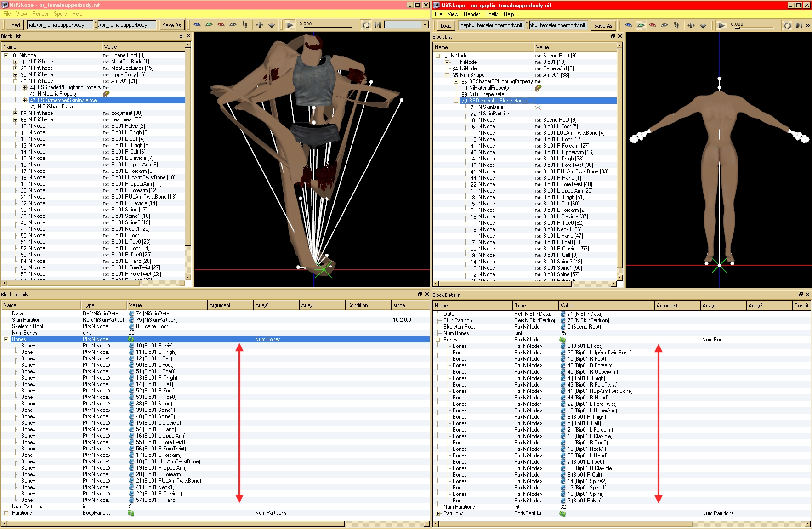Image resolution: width=812 pixels, height=529 pixels.
Task: Select Top view eye in or_femaleupperbody window
Action: [198, 25]
